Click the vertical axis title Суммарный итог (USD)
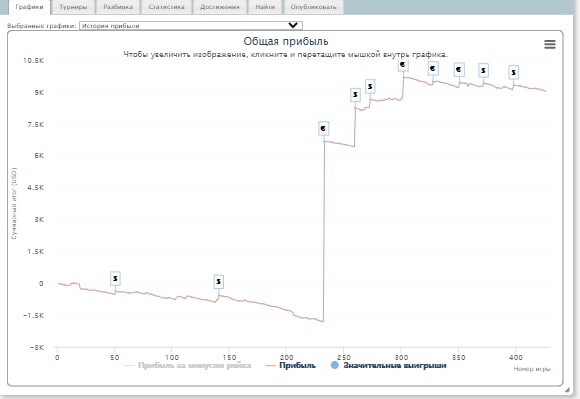 14,203
